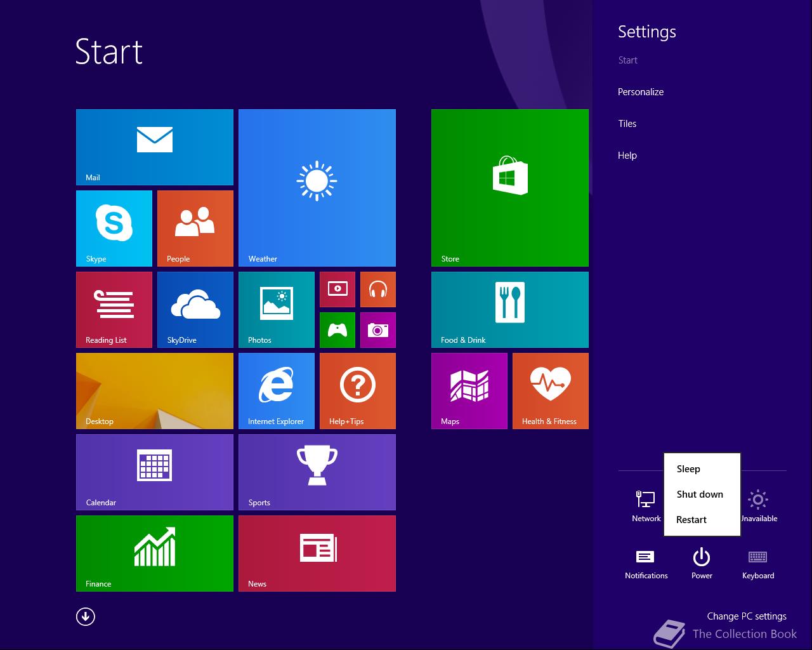Open the People tile
Image resolution: width=812 pixels, height=650 pixels.
195,229
